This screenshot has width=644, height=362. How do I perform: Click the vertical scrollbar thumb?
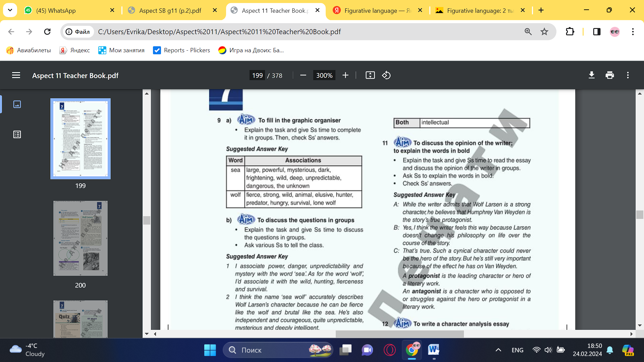[640, 215]
